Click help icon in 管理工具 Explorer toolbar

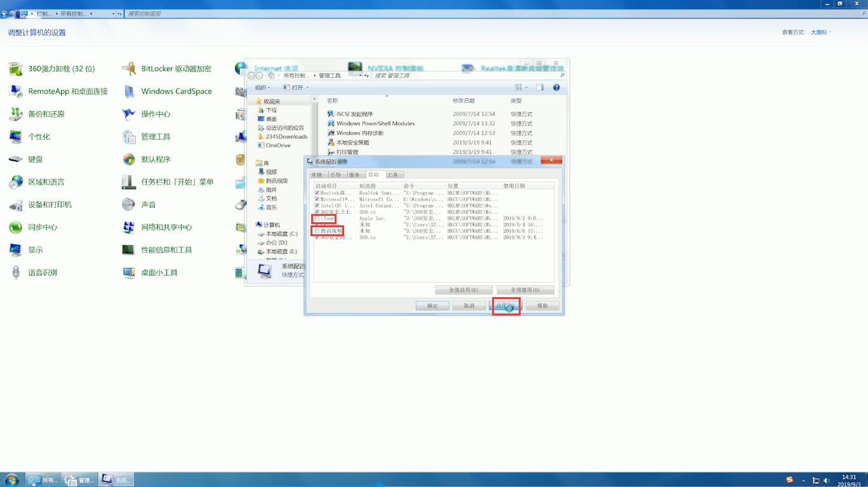click(556, 88)
